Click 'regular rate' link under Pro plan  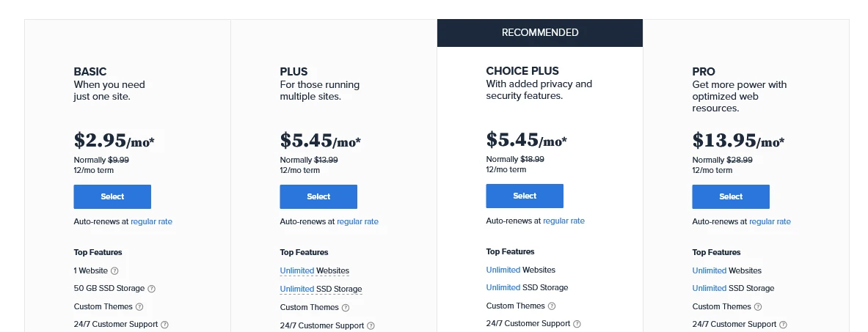point(770,221)
